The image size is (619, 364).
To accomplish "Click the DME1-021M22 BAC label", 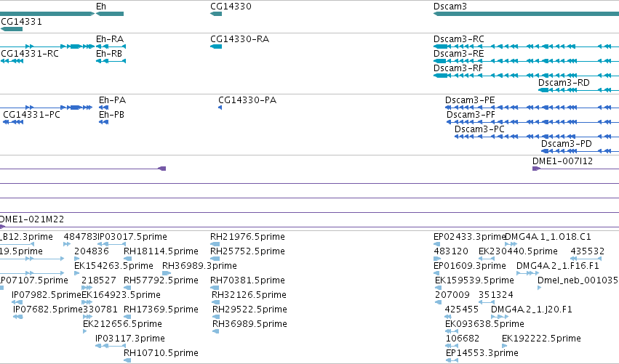I will pyautogui.click(x=32, y=219).
